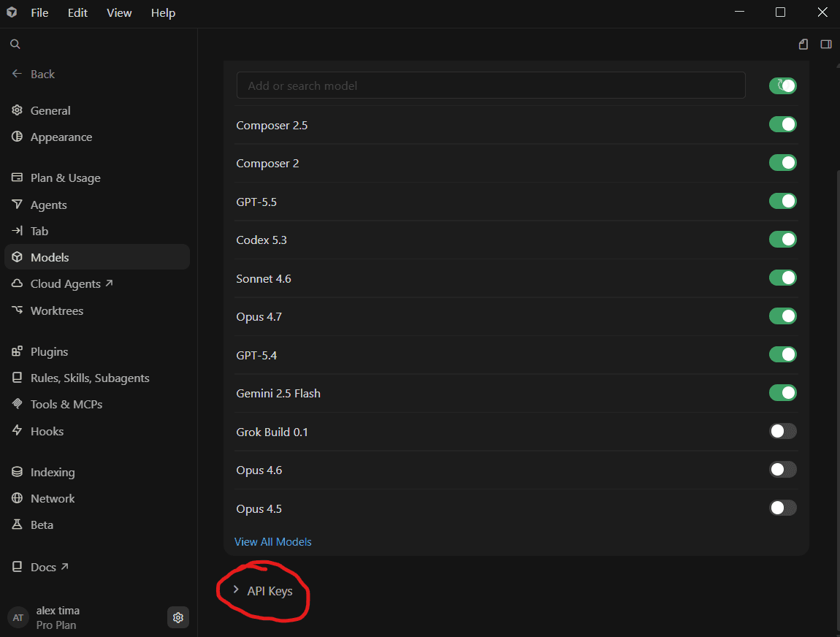
Task: Click the Pro Plan label
Action: 56,625
